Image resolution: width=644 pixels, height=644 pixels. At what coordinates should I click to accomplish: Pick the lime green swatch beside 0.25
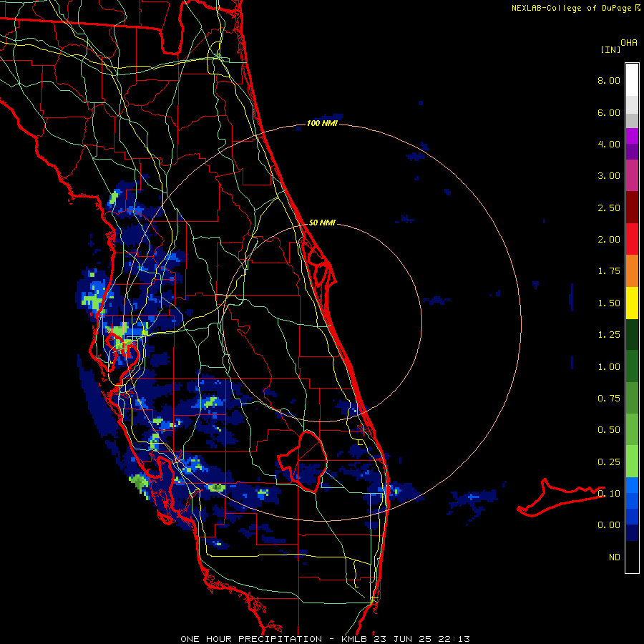click(632, 462)
